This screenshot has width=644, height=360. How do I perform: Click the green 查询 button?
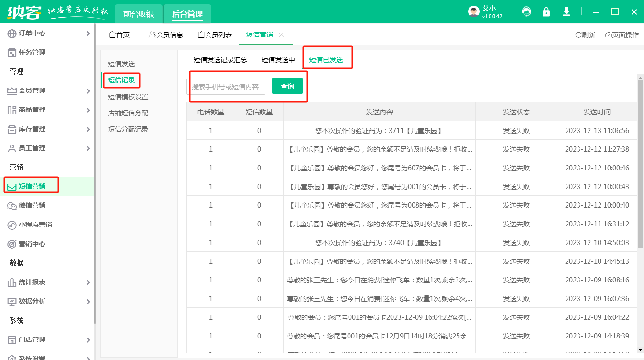(287, 86)
